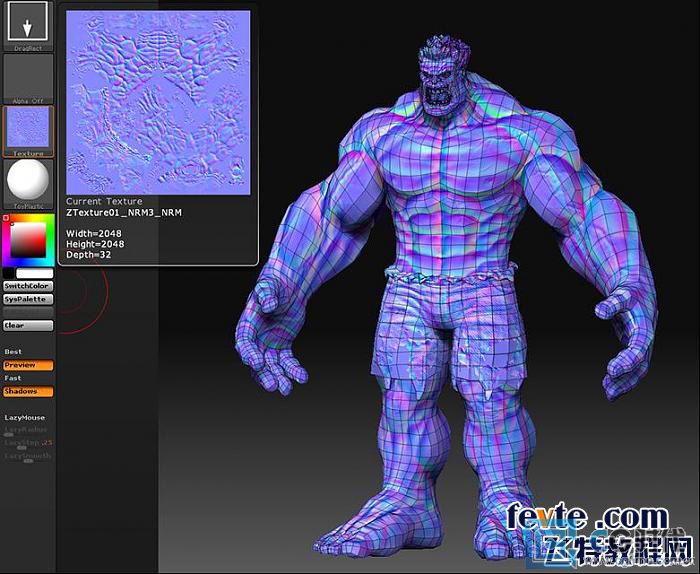Enable Best render mode
The width and height of the screenshot is (700, 574).
coord(13,352)
